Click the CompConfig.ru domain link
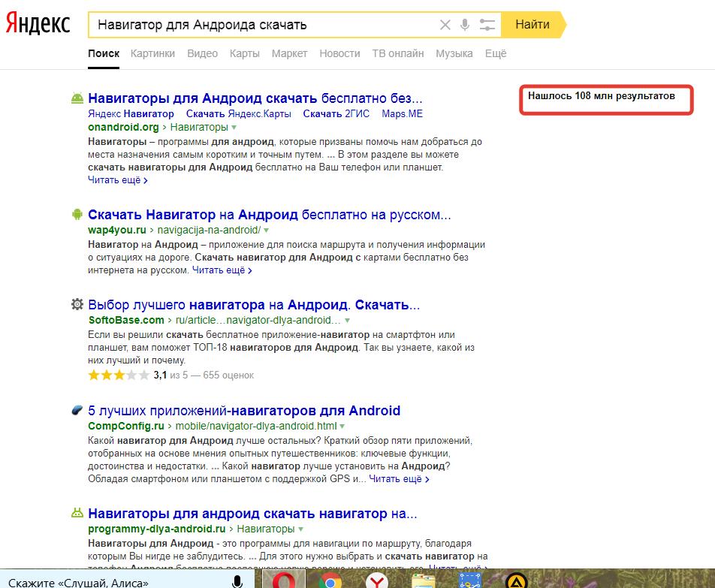This screenshot has height=588, width=715. coord(126,427)
